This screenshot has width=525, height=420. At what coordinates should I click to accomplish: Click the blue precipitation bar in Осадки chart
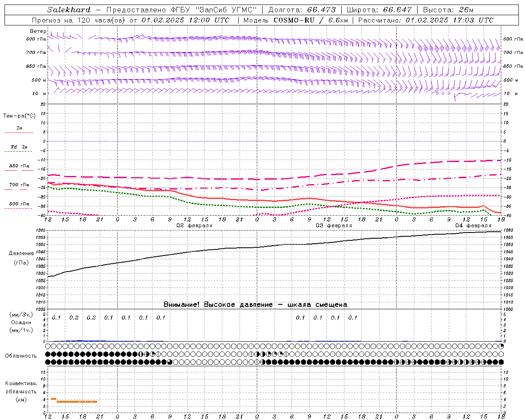pos(85,340)
